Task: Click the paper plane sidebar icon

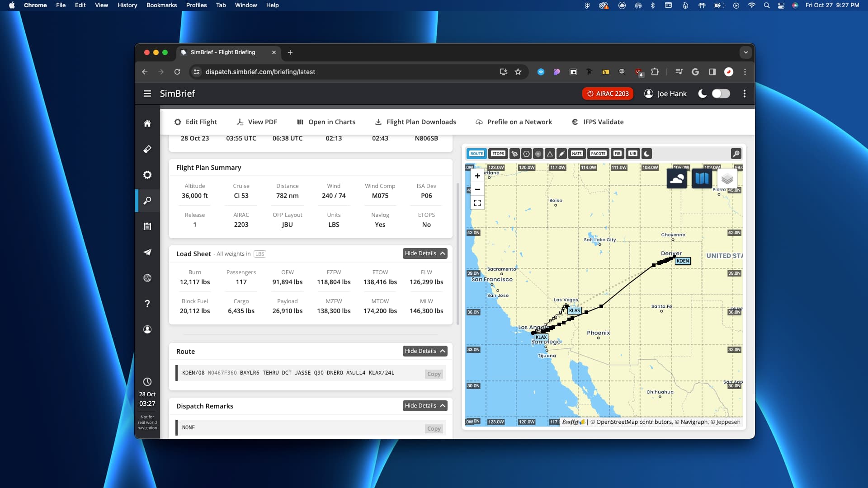Action: 147,252
